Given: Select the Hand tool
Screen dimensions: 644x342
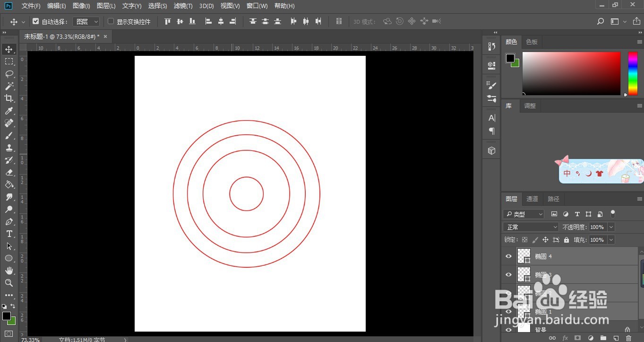Looking at the screenshot, I should pos(9,271).
